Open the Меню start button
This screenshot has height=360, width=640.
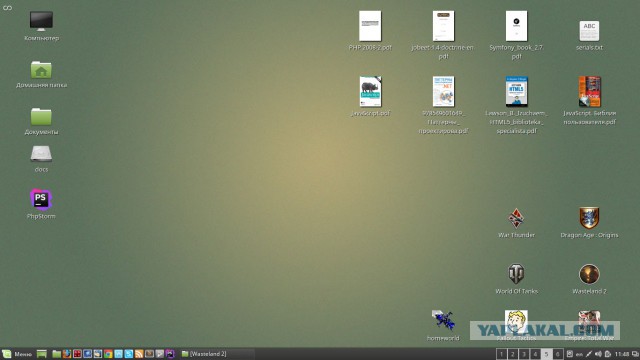17,354
